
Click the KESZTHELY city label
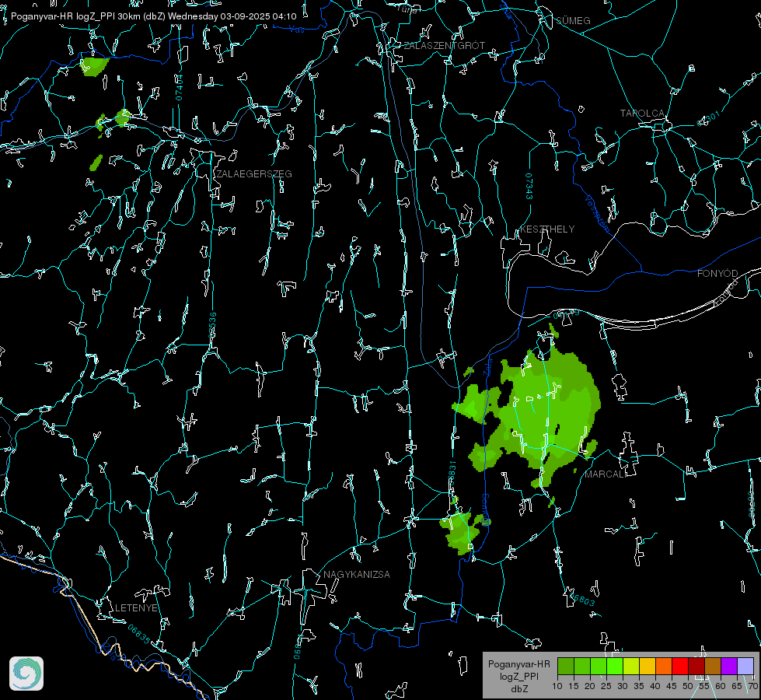[x=547, y=229]
